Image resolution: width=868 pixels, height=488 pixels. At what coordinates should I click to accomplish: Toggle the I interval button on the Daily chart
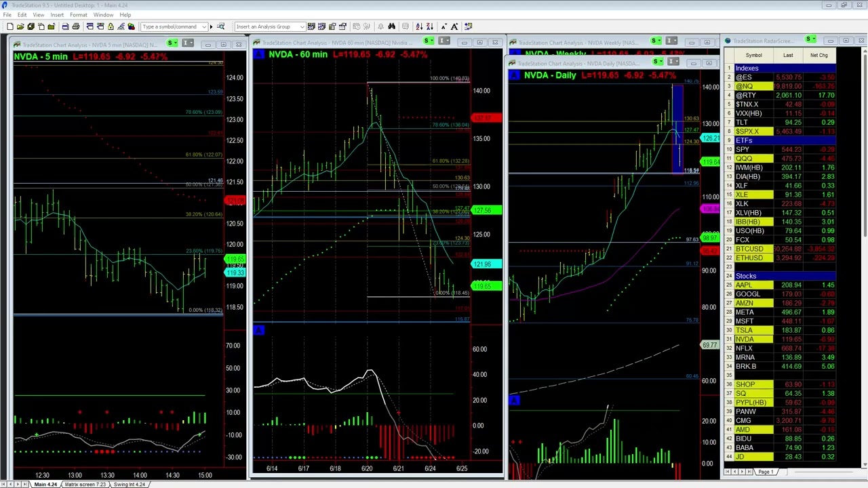click(x=673, y=61)
